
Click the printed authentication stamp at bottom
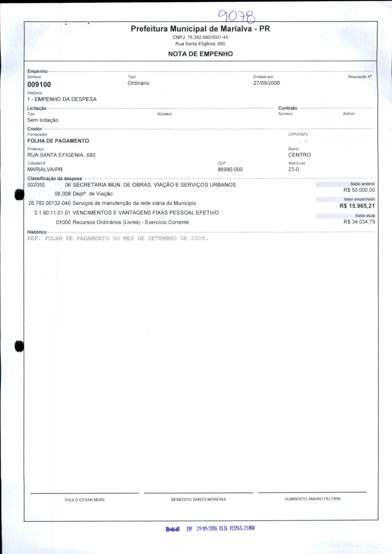click(x=210, y=529)
